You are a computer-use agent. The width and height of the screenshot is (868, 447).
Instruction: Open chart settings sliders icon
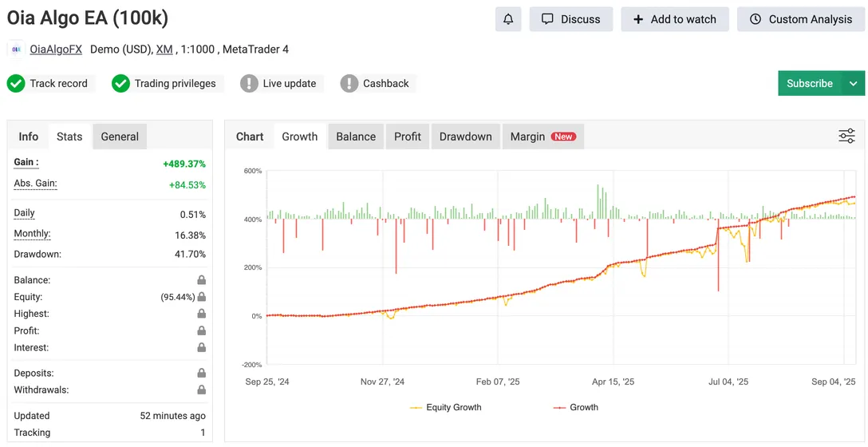(846, 136)
